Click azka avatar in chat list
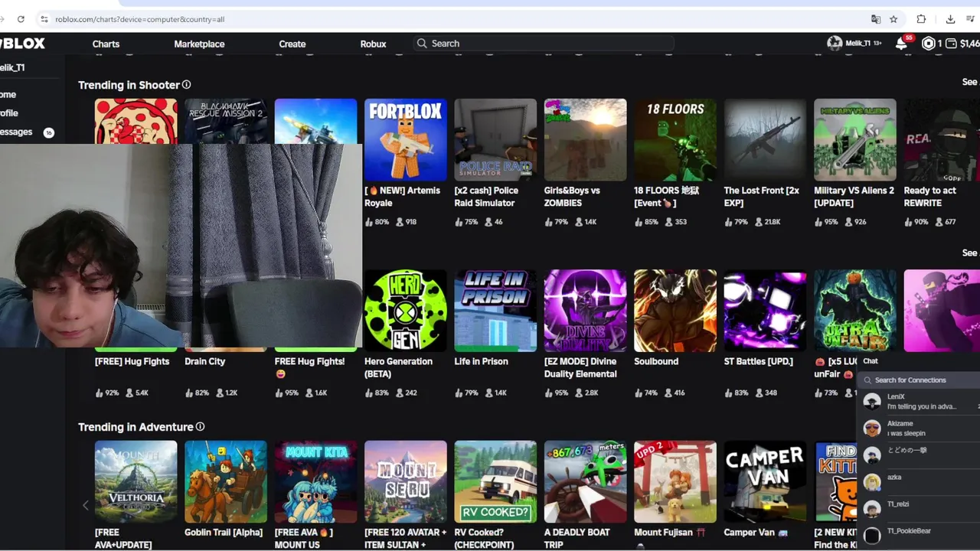The width and height of the screenshot is (980, 551). pos(872,482)
